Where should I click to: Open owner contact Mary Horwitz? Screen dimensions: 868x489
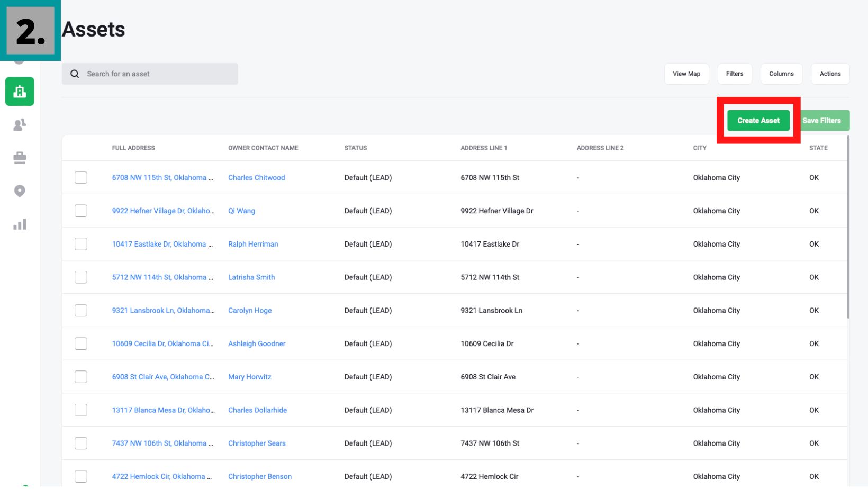coord(249,377)
